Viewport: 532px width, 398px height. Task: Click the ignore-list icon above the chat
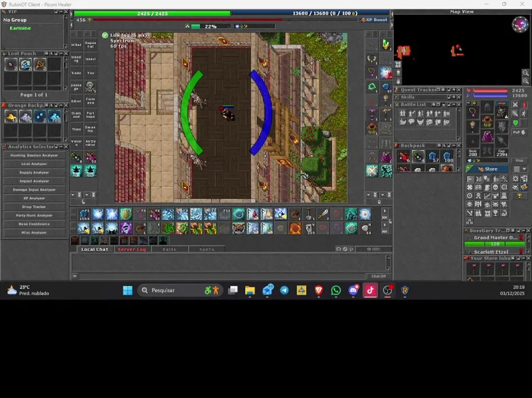point(345,249)
